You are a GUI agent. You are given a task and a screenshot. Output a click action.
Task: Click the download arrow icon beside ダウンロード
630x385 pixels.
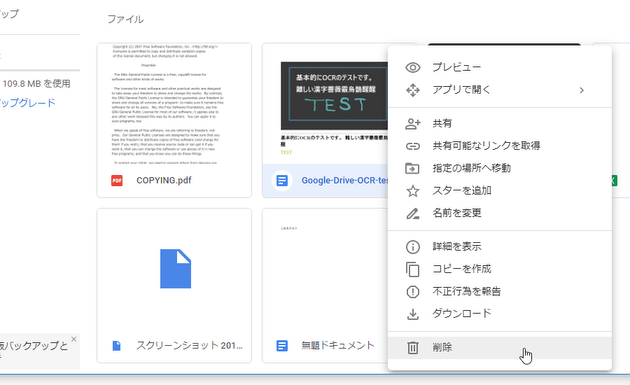[x=413, y=314]
